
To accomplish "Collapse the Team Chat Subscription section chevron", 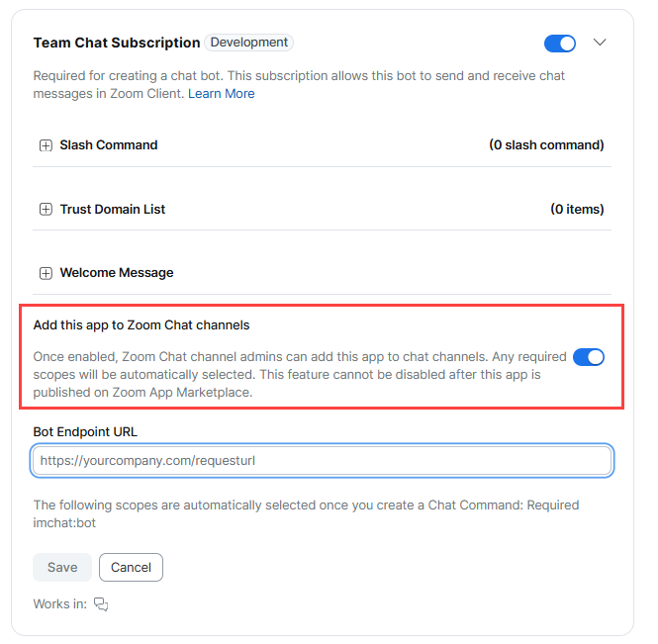I will pyautogui.click(x=600, y=42).
